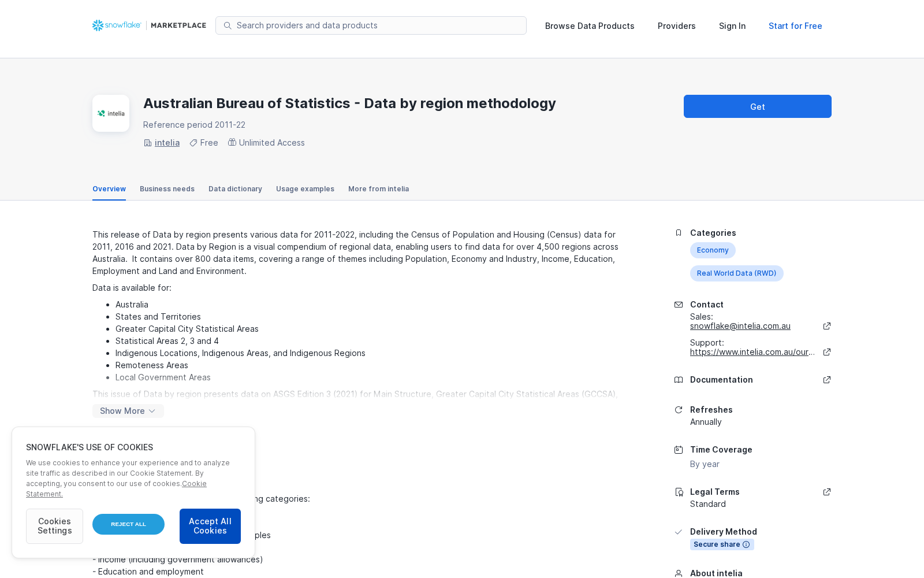The width and height of the screenshot is (924, 578).
Task: Open the intelia support URL link
Action: [x=752, y=352]
